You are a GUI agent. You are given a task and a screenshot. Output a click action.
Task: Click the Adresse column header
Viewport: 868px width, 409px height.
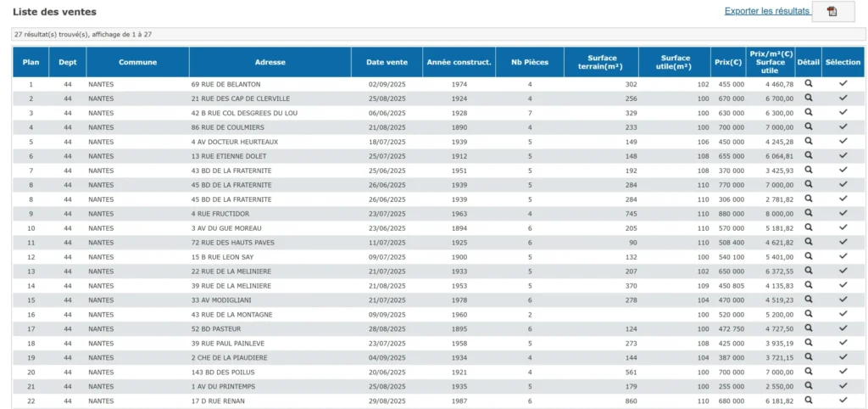tap(270, 62)
